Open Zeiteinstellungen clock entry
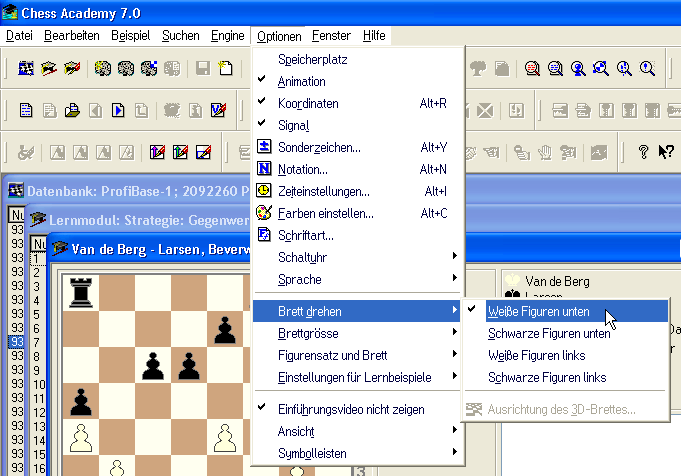The height and width of the screenshot is (476, 681). pos(358,191)
